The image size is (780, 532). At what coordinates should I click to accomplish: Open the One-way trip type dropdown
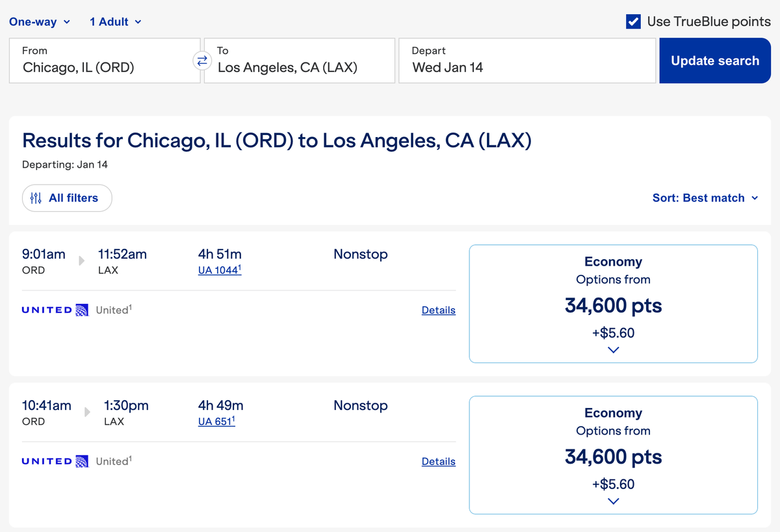coord(40,22)
